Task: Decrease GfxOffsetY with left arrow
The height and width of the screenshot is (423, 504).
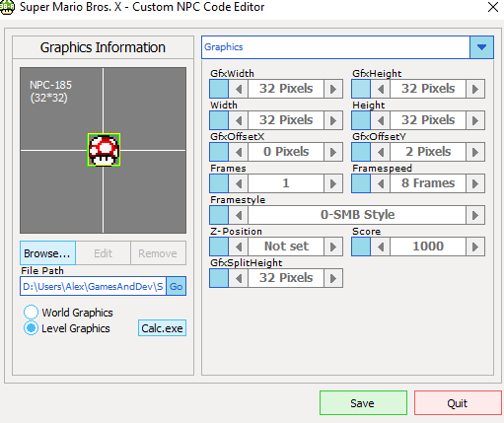Action: point(381,152)
